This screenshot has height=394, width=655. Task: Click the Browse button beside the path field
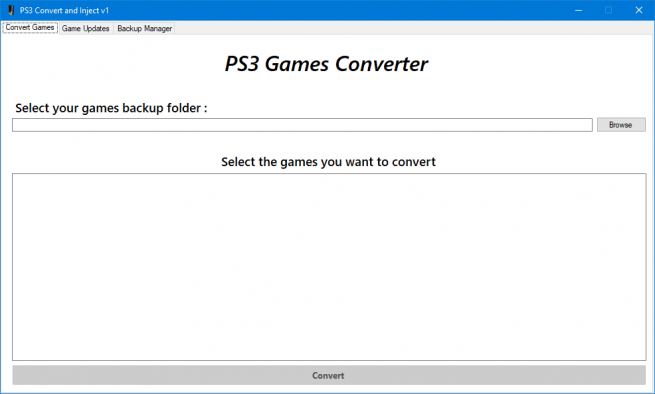click(621, 125)
